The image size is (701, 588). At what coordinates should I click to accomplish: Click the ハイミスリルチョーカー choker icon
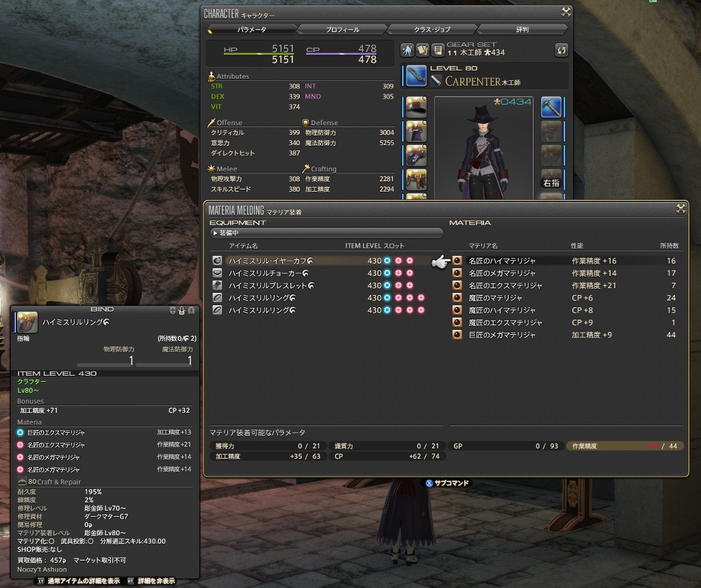(x=217, y=272)
